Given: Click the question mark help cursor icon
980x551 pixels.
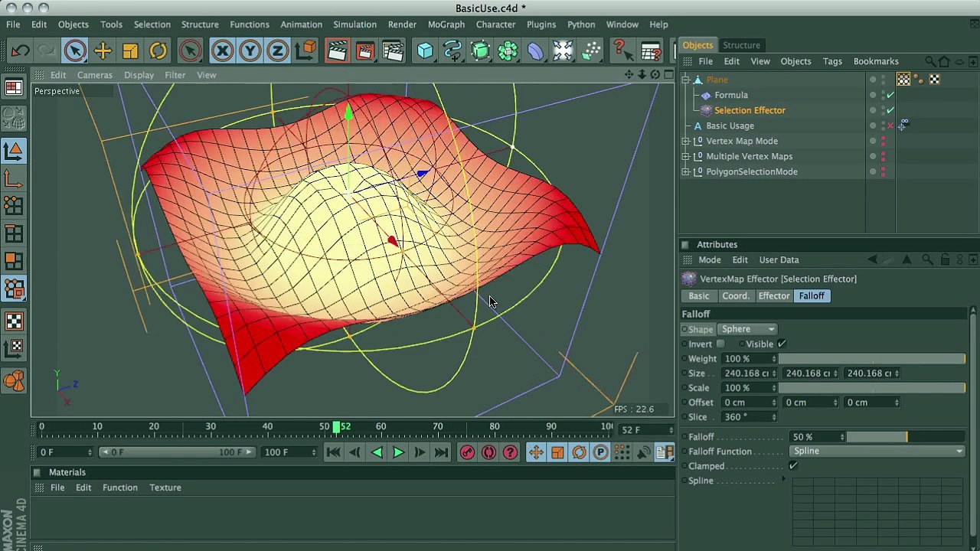Looking at the screenshot, I should pos(622,51).
